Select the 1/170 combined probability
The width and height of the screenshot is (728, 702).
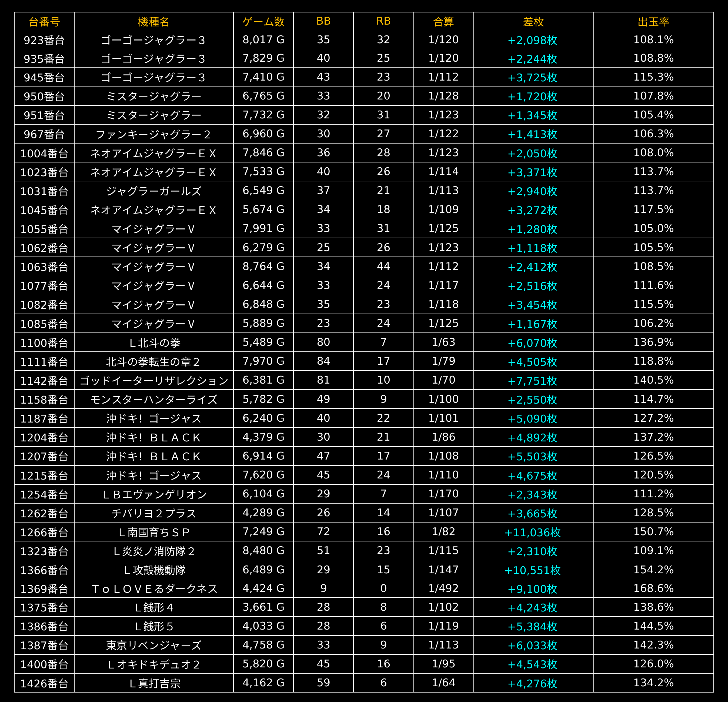(443, 494)
